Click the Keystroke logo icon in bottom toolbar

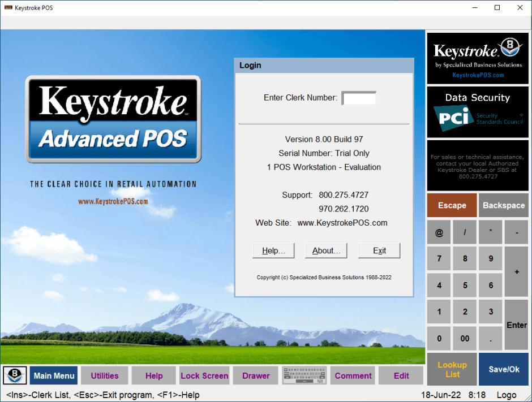(15, 375)
